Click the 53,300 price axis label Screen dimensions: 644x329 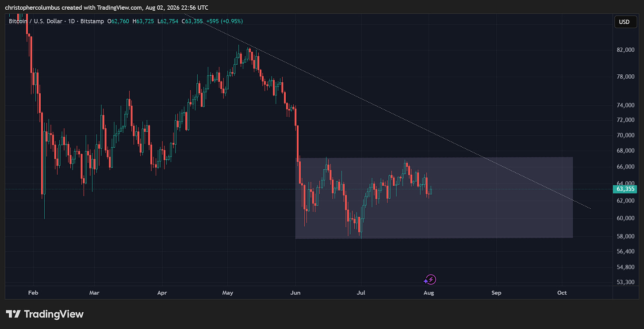pyautogui.click(x=626, y=282)
